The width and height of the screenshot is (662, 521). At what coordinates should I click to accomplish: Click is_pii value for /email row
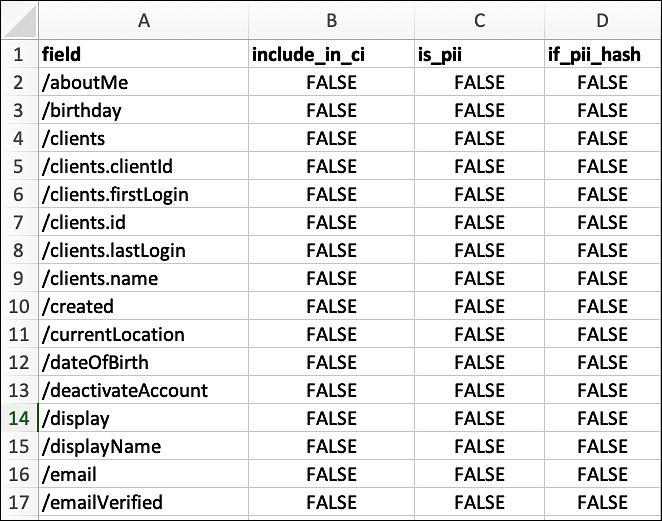click(x=479, y=474)
